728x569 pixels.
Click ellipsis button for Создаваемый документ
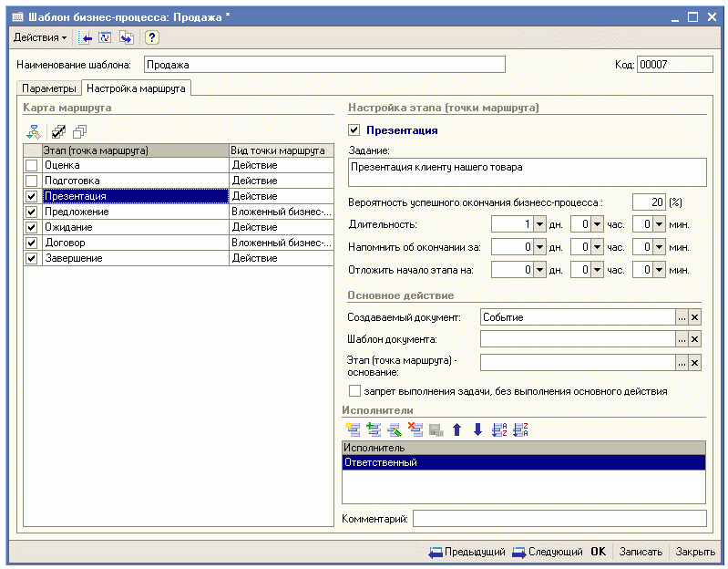[682, 317]
